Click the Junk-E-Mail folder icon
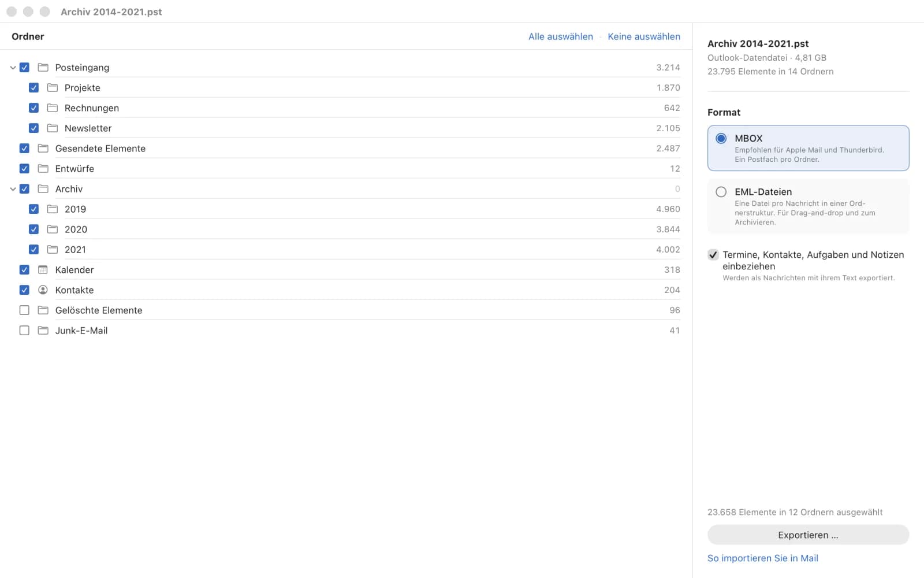 (x=43, y=331)
